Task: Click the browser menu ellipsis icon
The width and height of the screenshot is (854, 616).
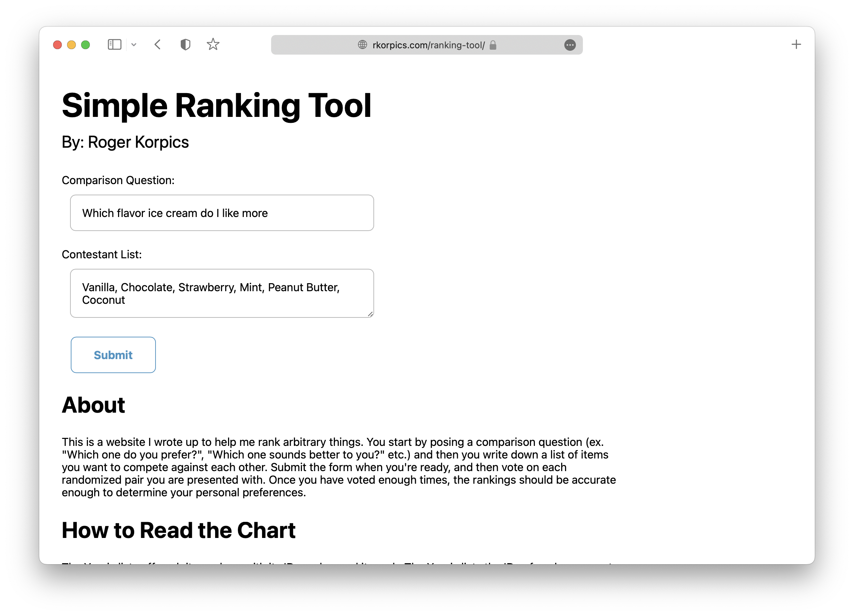Action: click(x=570, y=45)
